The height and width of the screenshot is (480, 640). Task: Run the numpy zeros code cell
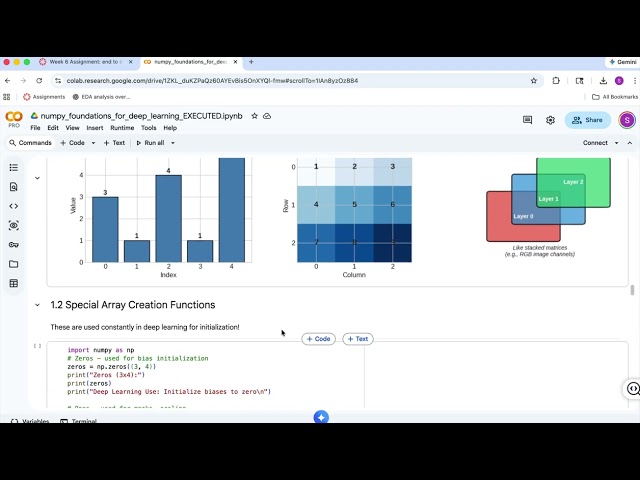(38, 346)
